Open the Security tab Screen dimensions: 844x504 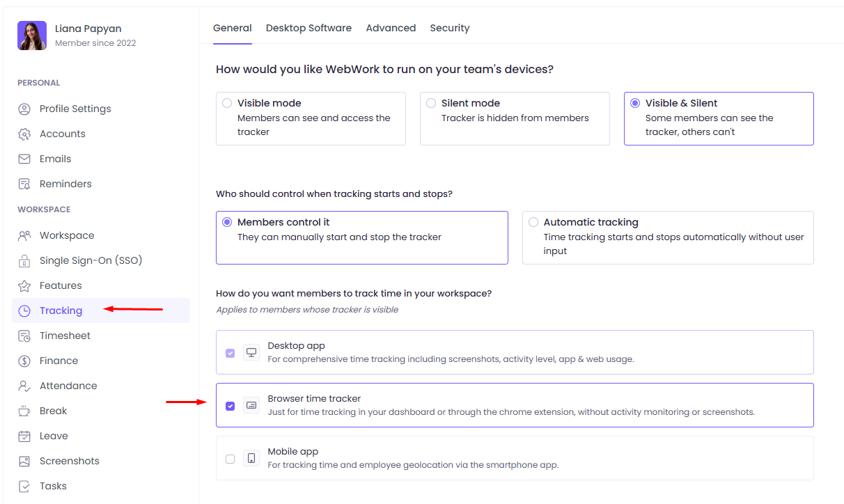449,28
